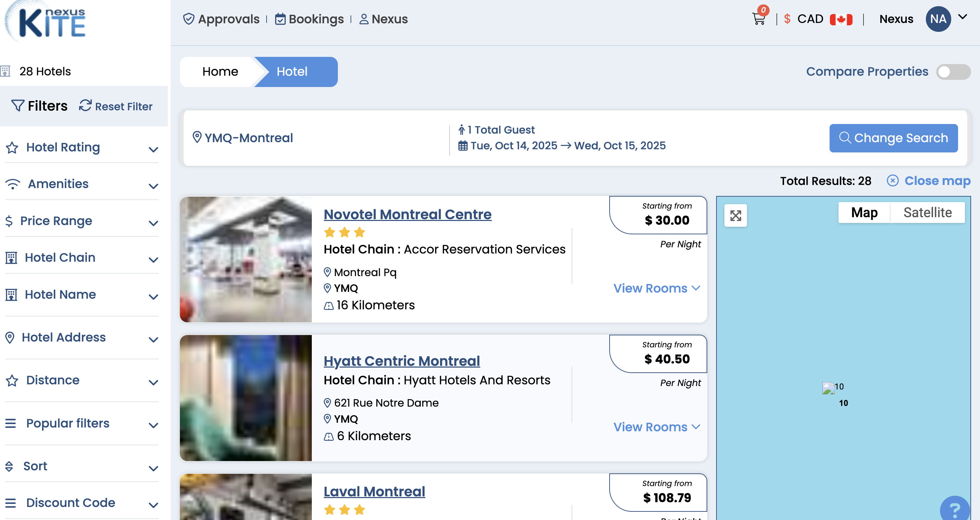Click the NA user avatar
980x520 pixels.
point(938,19)
